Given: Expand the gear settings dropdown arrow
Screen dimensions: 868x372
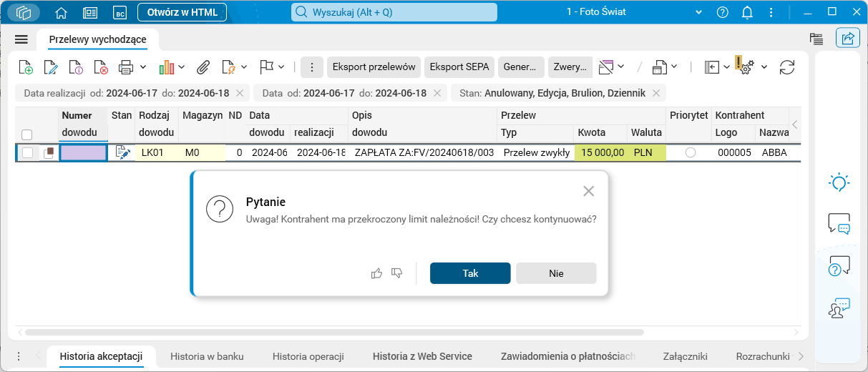Looking at the screenshot, I should pos(764,67).
